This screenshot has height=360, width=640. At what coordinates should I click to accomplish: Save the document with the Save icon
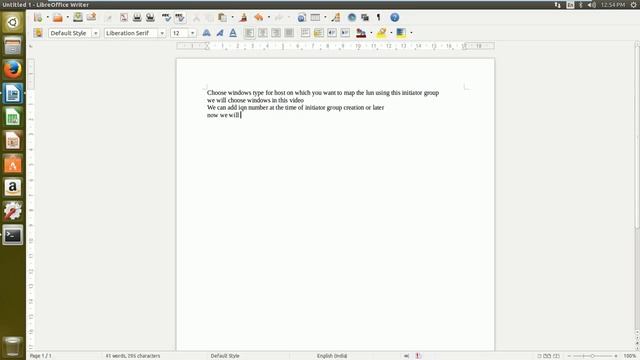[78, 17]
